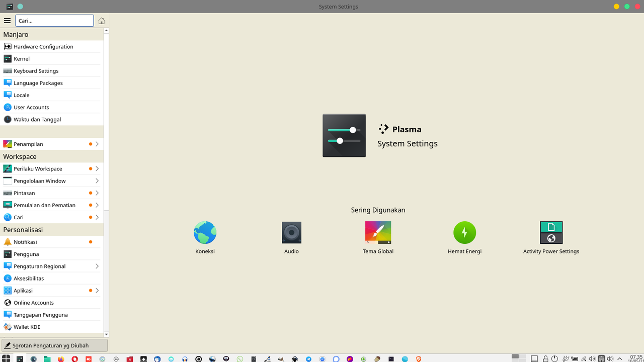This screenshot has width=644, height=362.
Task: Open Perilaku Workspace settings
Action: 52,169
